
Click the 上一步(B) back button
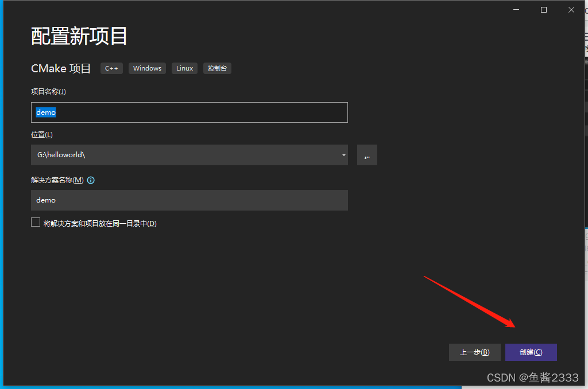(475, 352)
